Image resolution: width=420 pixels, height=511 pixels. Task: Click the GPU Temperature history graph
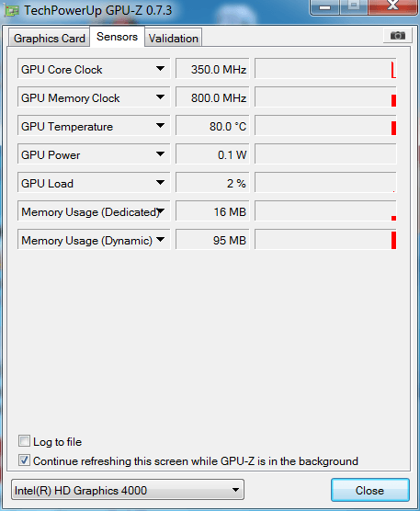click(x=325, y=126)
